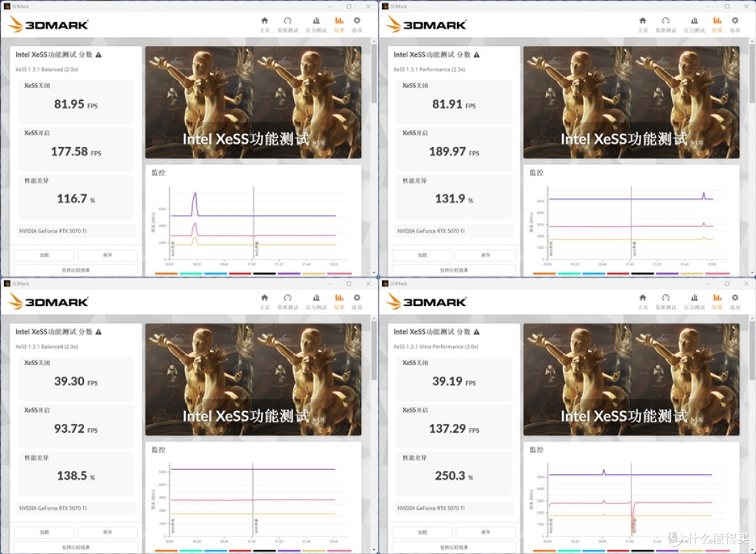Click the warning triangle in the Ultra Performance window
This screenshot has height=554, width=756.
coord(477,331)
